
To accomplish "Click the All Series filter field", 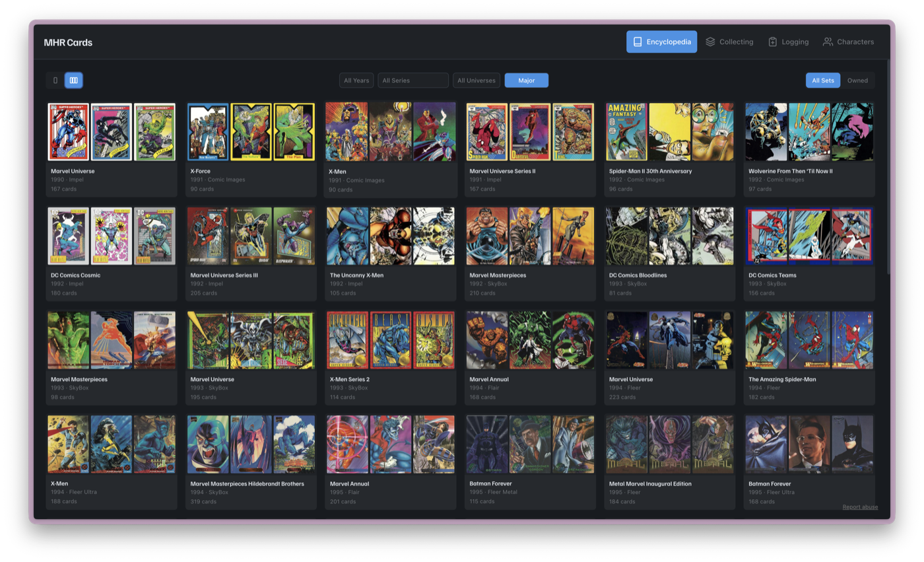I will coord(413,81).
